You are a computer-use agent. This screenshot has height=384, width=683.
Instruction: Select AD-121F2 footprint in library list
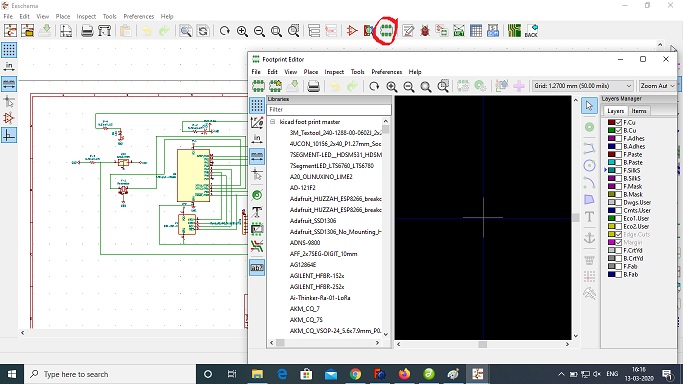(x=302, y=188)
